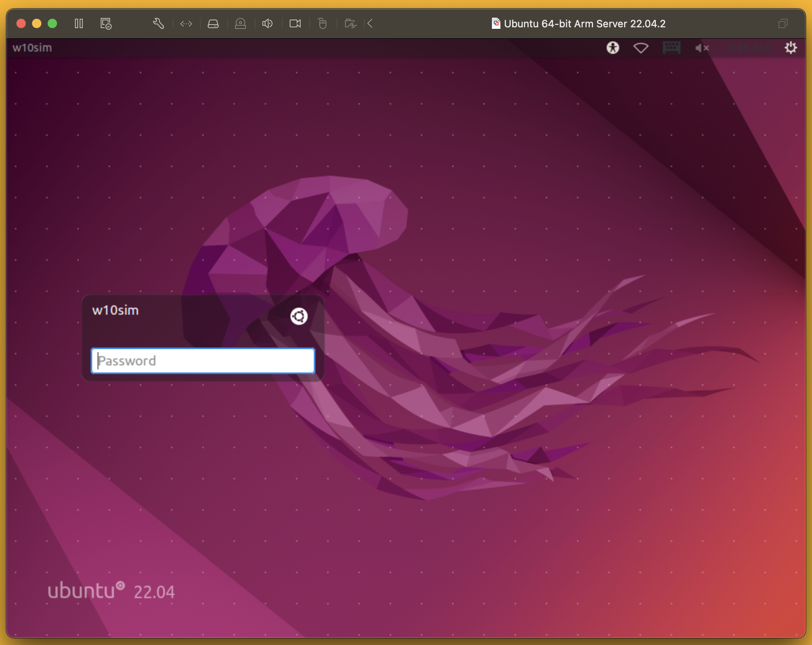Click the USB mouse device icon
Screen dimensions: 812x645
coord(322,23)
